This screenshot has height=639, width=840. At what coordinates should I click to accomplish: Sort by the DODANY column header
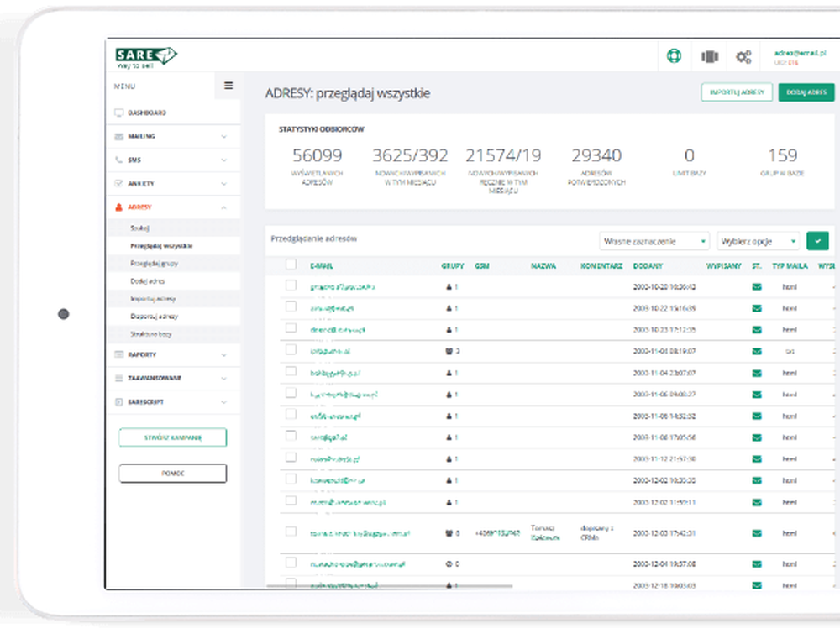648,265
